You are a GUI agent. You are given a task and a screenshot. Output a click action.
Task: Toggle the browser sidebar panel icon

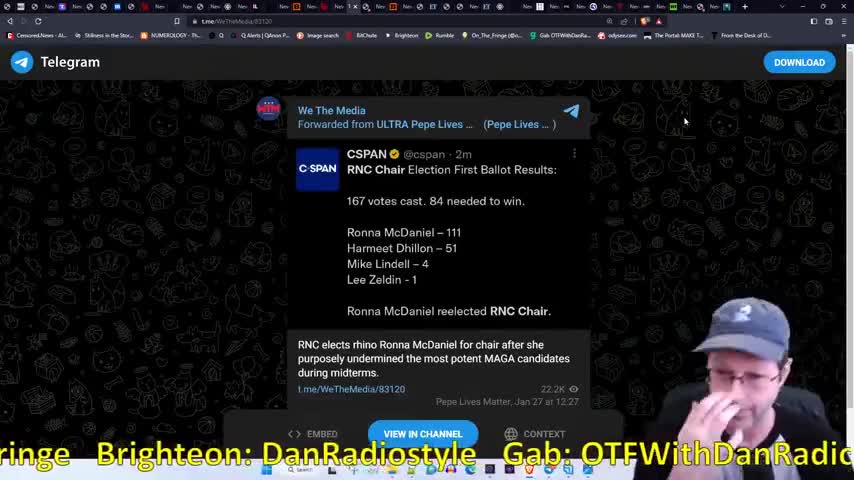(814, 21)
